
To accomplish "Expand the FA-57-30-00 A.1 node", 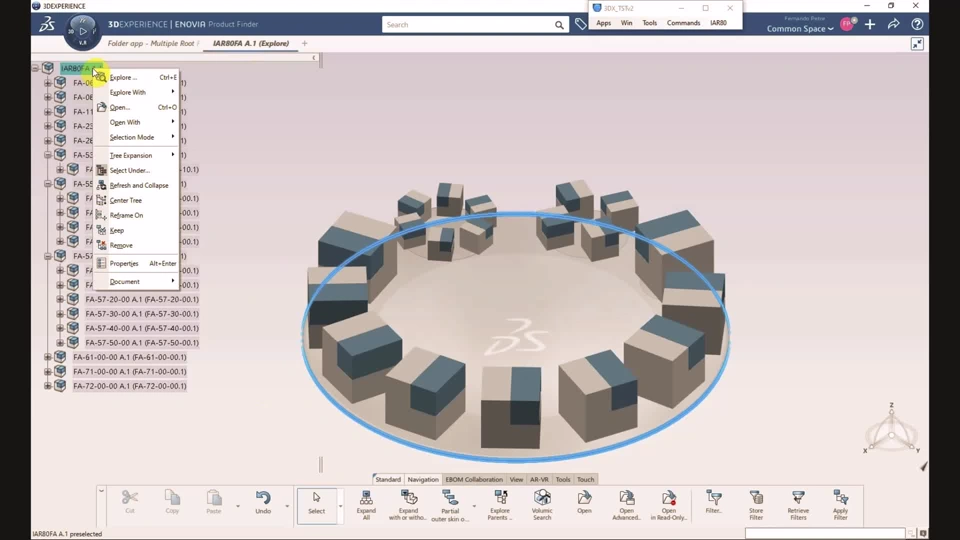I will pyautogui.click(x=60, y=313).
